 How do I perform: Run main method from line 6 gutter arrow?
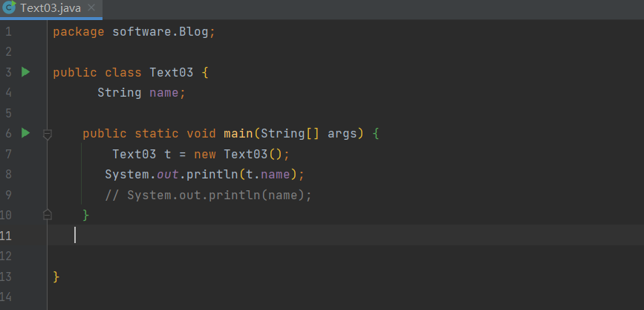(25, 133)
